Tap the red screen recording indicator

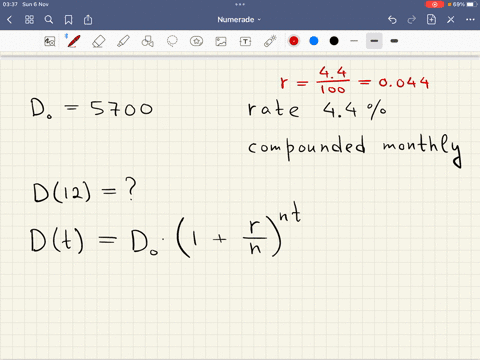(435, 4)
